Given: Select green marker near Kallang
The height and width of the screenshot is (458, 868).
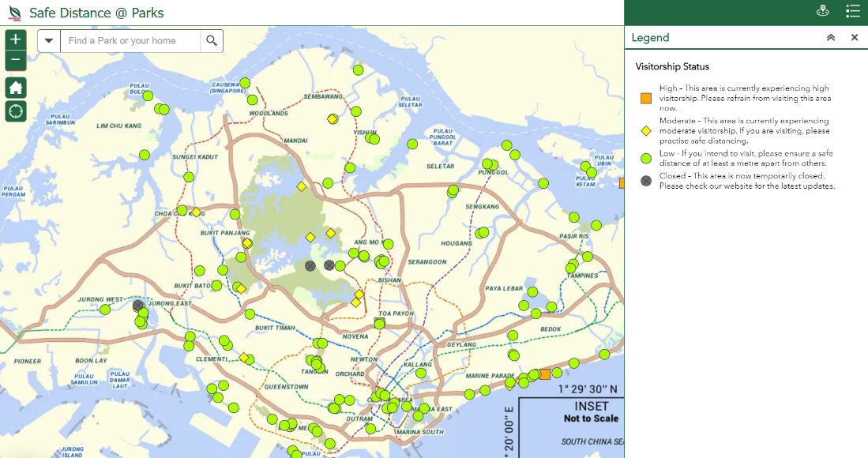Looking at the screenshot, I should pos(421,373).
